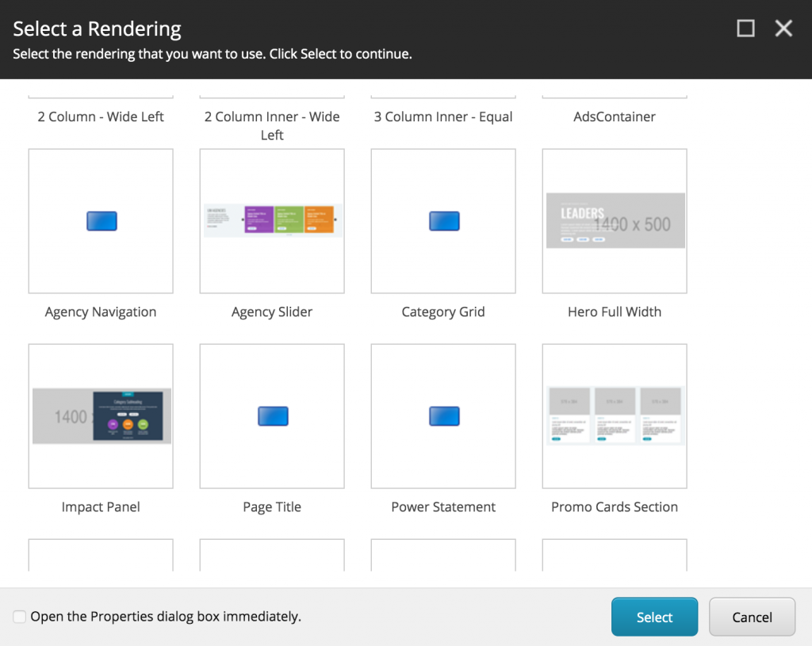Maximize the Select a Rendering dialog
812x646 pixels.
click(745, 28)
